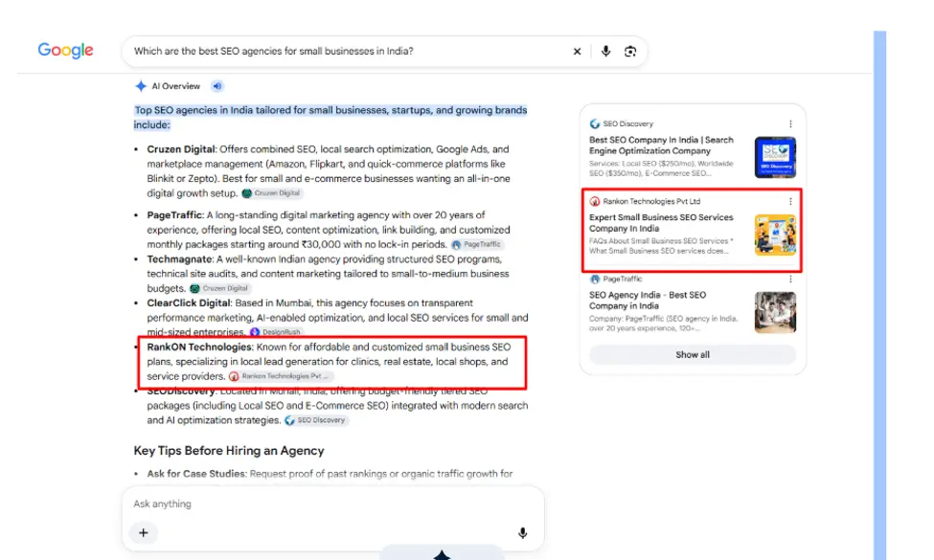
Task: Click the PageTraffic card team photo thumbnail
Action: click(775, 312)
